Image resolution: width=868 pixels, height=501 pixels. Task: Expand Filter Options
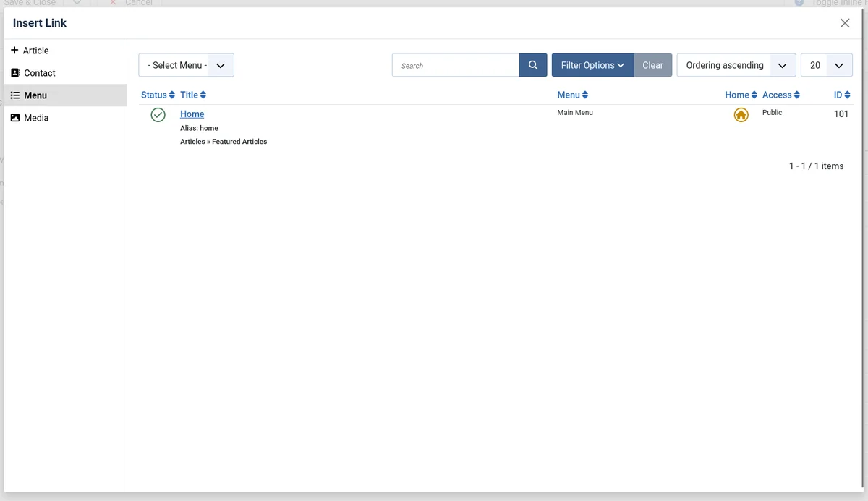(592, 65)
